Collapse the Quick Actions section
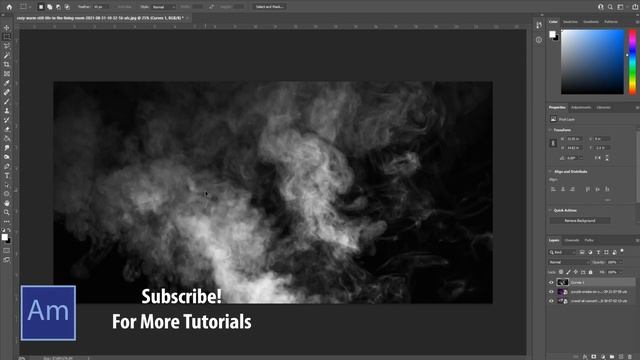This screenshot has height=360, width=640. (550, 211)
